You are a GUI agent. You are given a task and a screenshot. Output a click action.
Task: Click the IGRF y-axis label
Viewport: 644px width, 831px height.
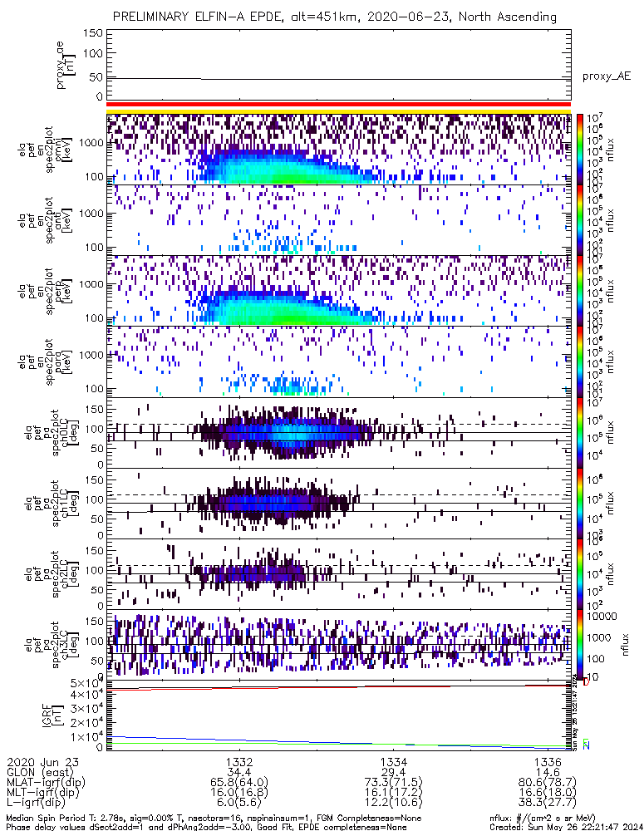point(58,715)
